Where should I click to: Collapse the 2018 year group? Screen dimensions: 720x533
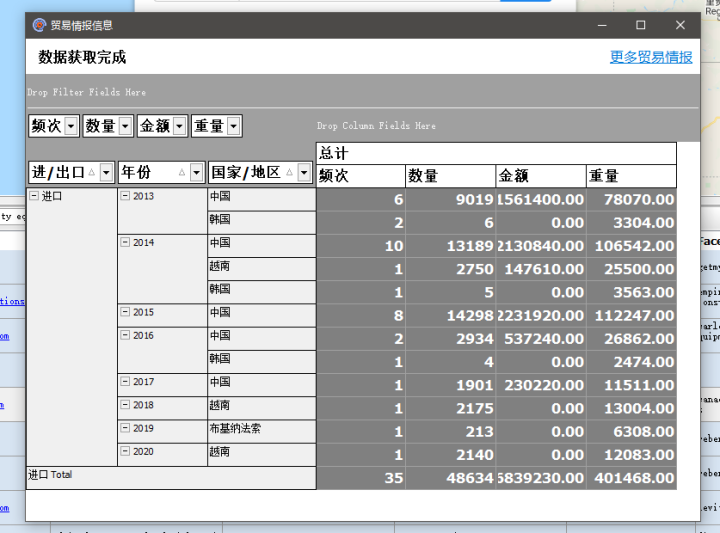click(125, 404)
